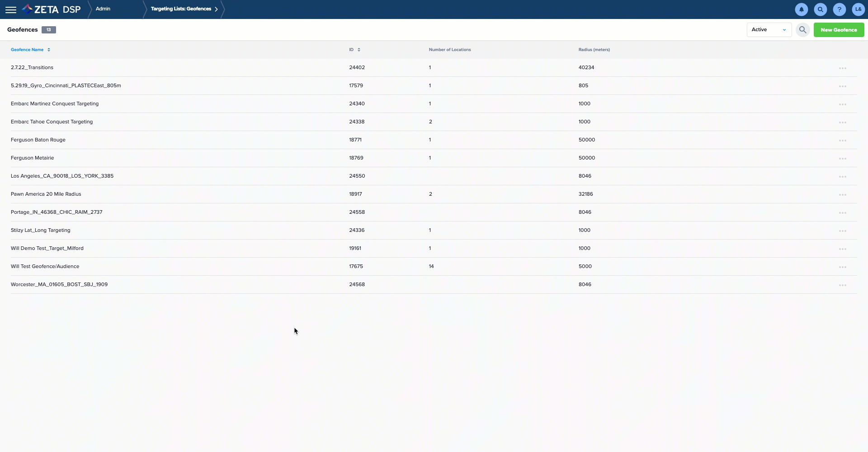
Task: Open row actions for Will Test Geofence/Audience
Action: pos(843,267)
